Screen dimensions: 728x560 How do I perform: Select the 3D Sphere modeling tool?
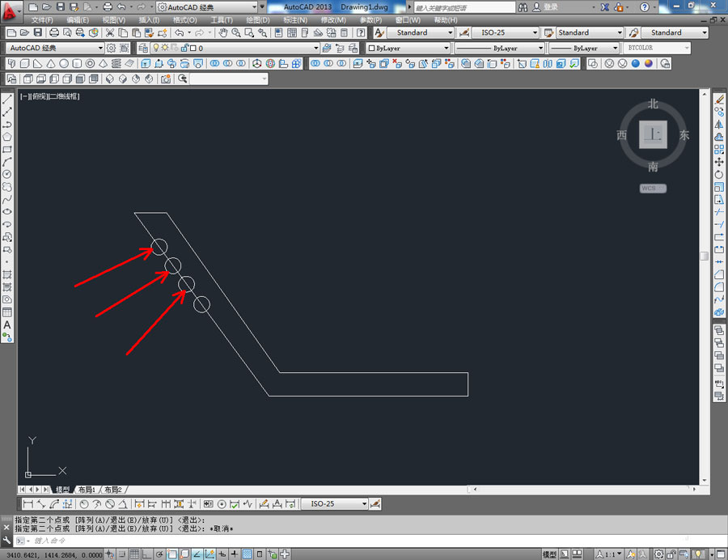pyautogui.click(x=64, y=64)
